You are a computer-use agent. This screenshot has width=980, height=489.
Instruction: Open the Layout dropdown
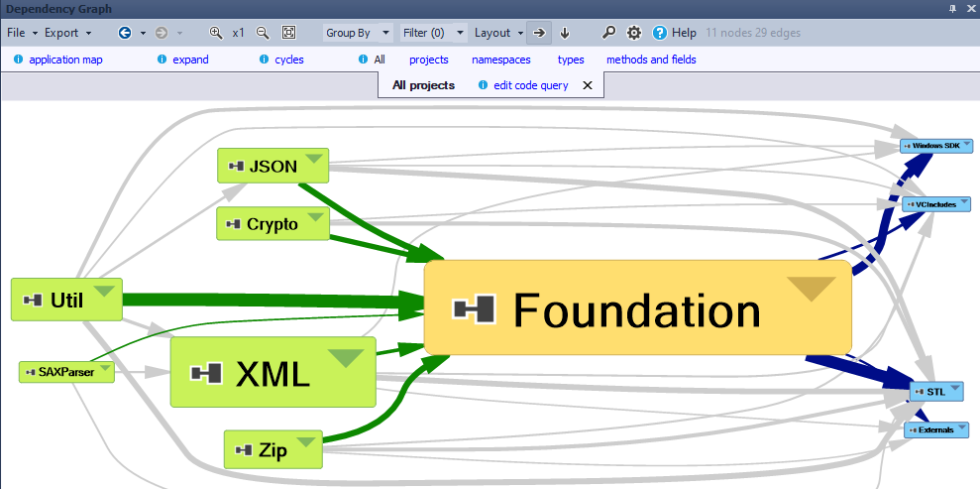[x=498, y=33]
